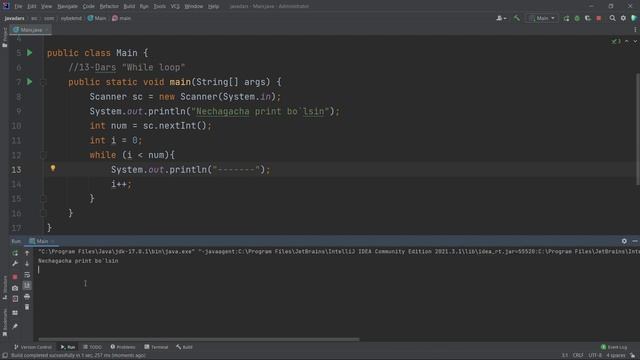The height and width of the screenshot is (360, 640).
Task: Click the fold end marker on line 15
Action: click(x=43, y=198)
